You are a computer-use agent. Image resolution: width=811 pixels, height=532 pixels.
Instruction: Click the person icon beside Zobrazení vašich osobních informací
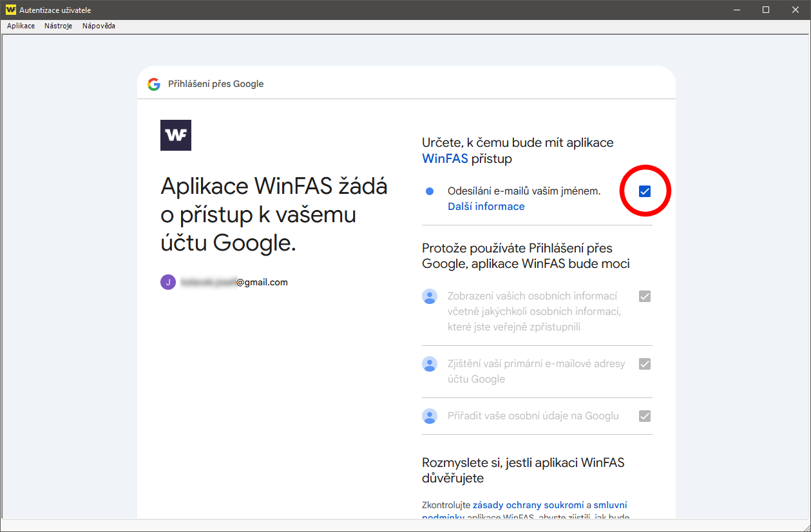430,296
